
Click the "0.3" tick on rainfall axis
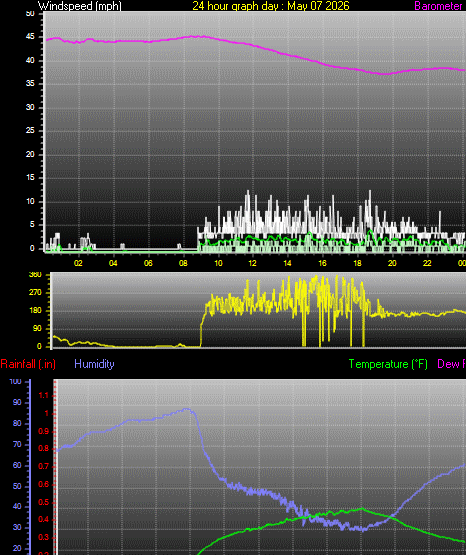click(43, 538)
